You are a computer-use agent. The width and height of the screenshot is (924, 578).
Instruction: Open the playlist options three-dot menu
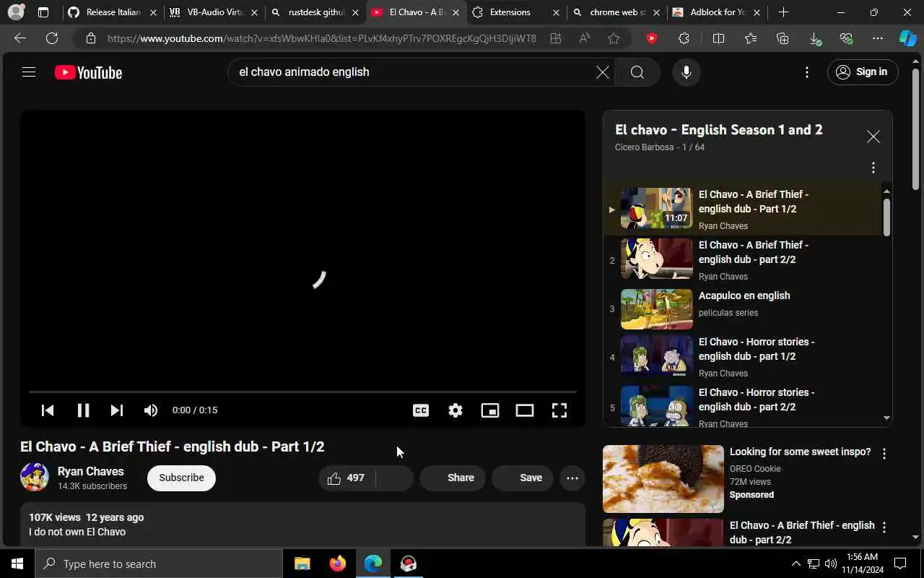coord(873,168)
